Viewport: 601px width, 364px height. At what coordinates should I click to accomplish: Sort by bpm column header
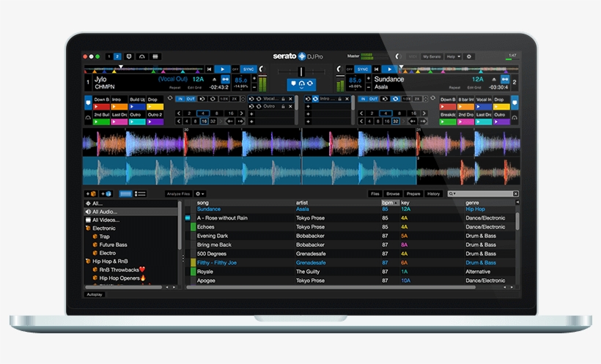(x=390, y=203)
